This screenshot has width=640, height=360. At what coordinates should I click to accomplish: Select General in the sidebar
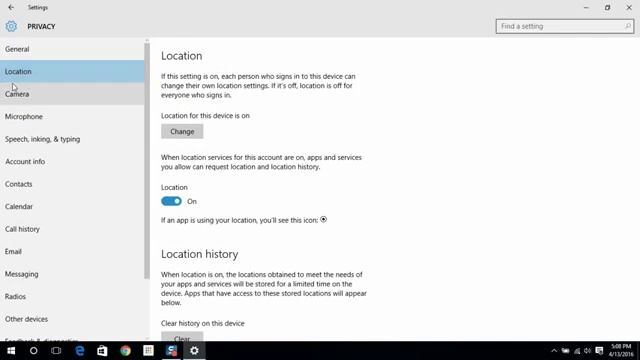click(72, 49)
